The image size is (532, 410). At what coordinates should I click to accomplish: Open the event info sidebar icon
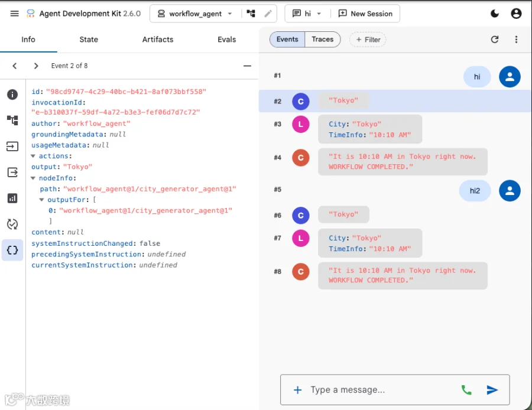pyautogui.click(x=12, y=95)
